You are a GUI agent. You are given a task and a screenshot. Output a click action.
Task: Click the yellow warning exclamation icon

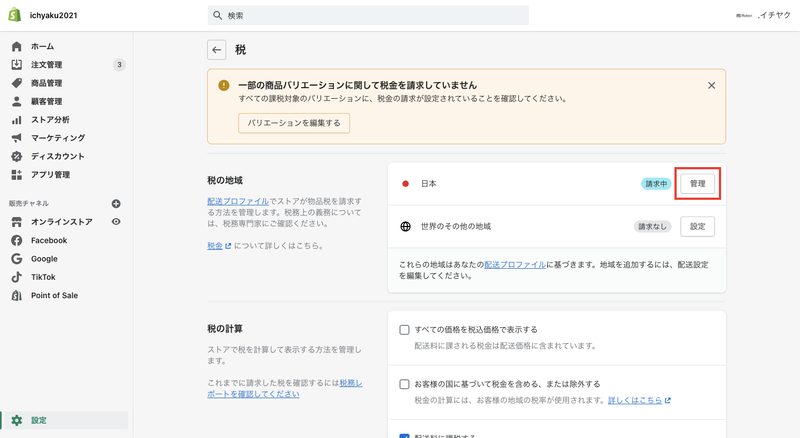[223, 85]
